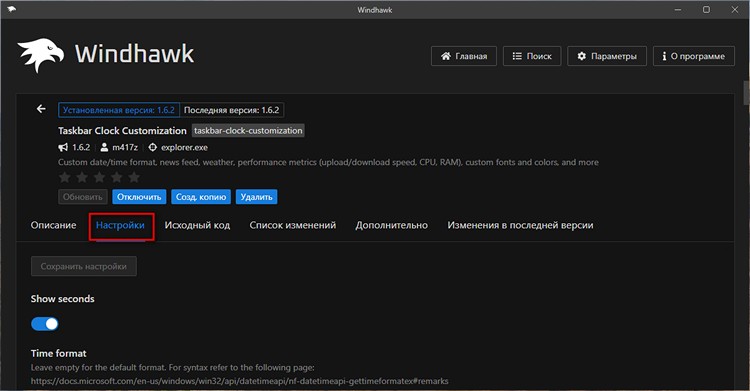Click the vertical scrollbar thumb
Viewport: 750px width, 391px height.
pyautogui.click(x=746, y=93)
